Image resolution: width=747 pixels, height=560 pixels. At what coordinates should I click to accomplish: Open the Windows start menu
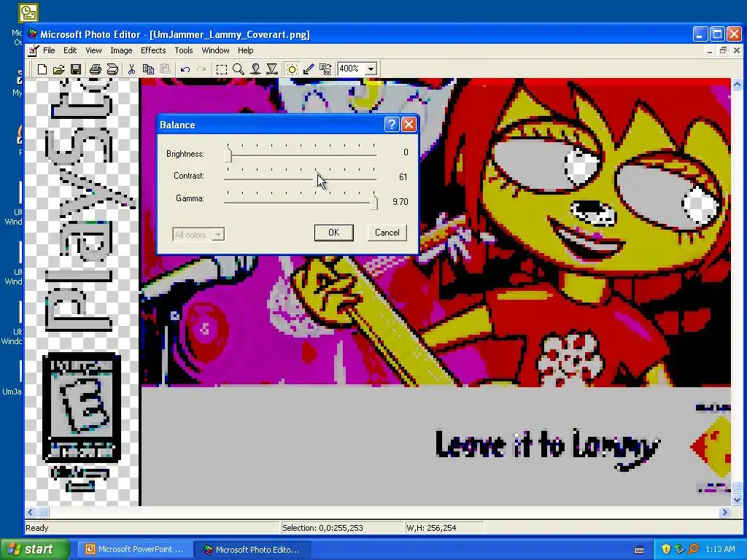coord(35,549)
